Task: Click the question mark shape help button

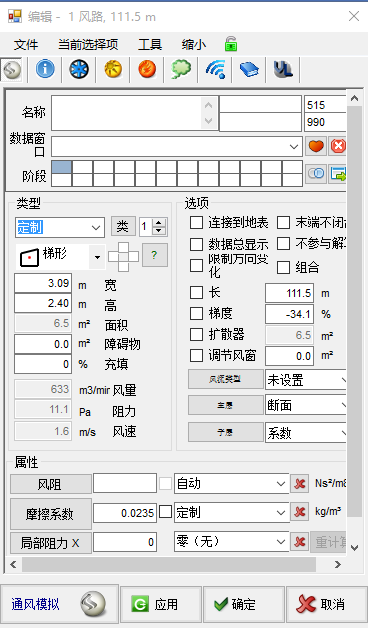Action: pos(155,255)
